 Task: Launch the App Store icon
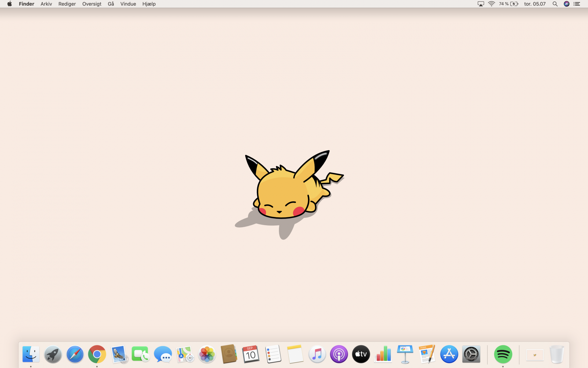pos(449,354)
